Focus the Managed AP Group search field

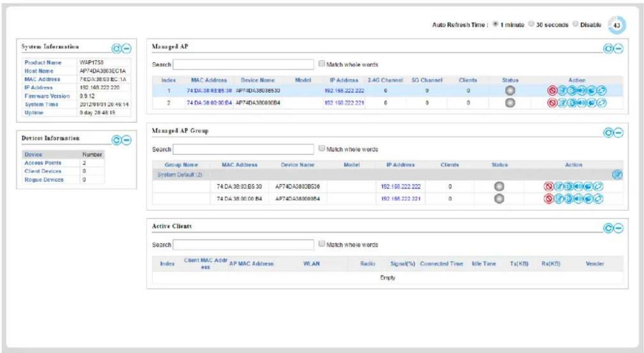[243, 150]
